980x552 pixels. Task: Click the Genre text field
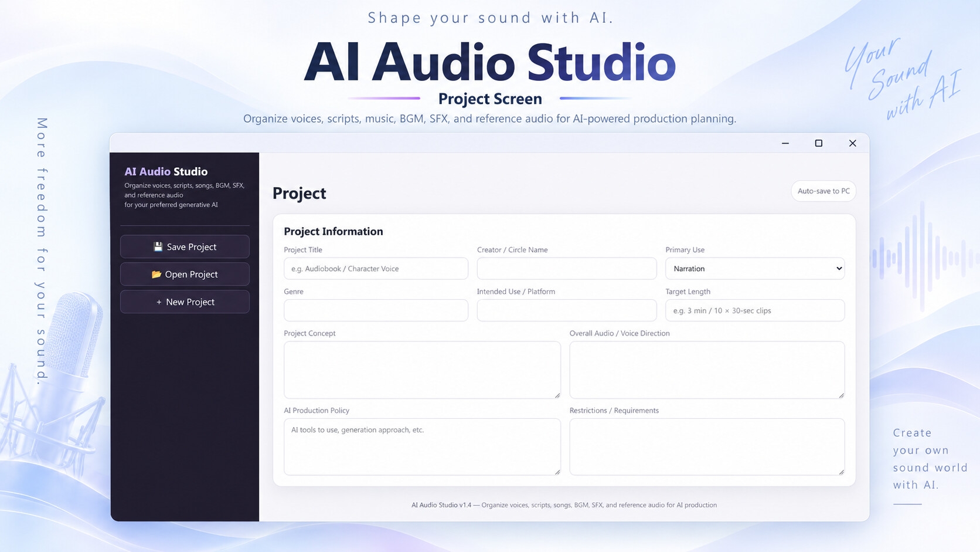376,310
